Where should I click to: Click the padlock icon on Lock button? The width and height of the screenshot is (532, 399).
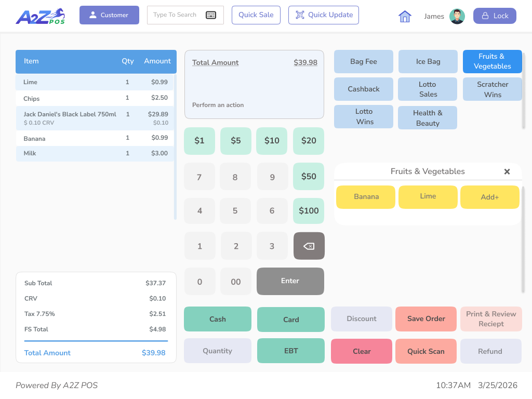pyautogui.click(x=486, y=16)
